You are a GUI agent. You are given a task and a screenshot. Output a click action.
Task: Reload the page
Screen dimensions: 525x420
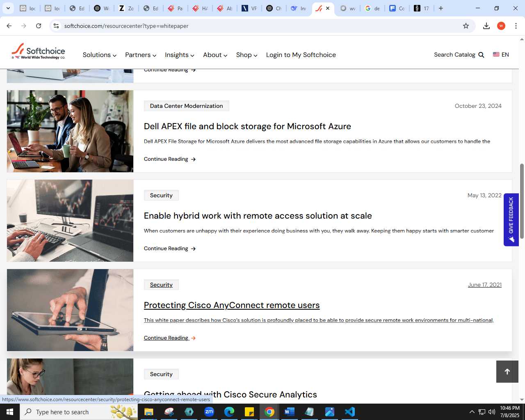coord(39,26)
